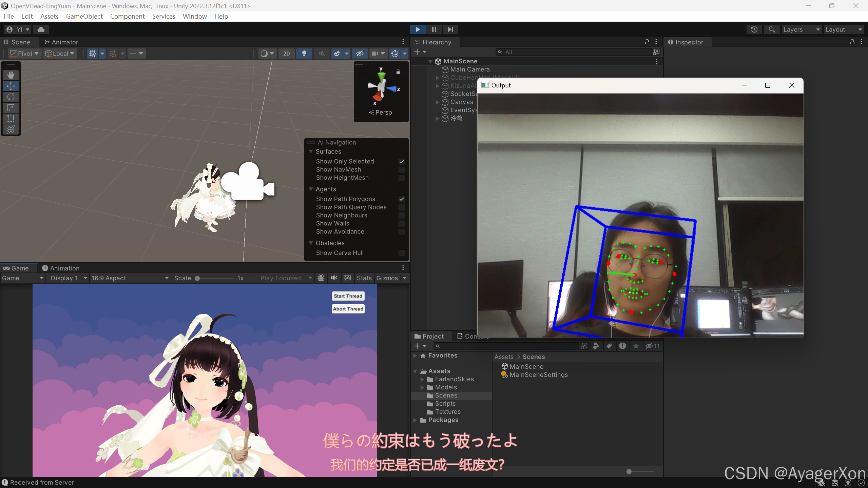The width and height of the screenshot is (868, 488).
Task: Open the Display 1 dropdown
Action: [x=69, y=278]
